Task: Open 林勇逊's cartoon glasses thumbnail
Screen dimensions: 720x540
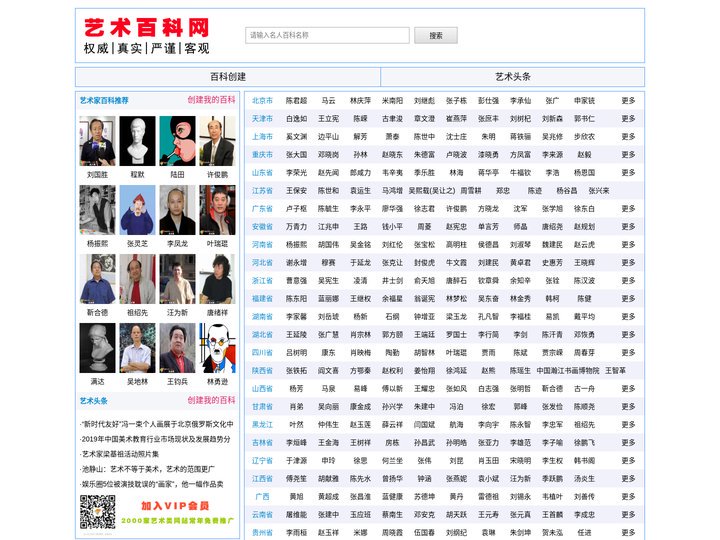Action: coord(217,348)
